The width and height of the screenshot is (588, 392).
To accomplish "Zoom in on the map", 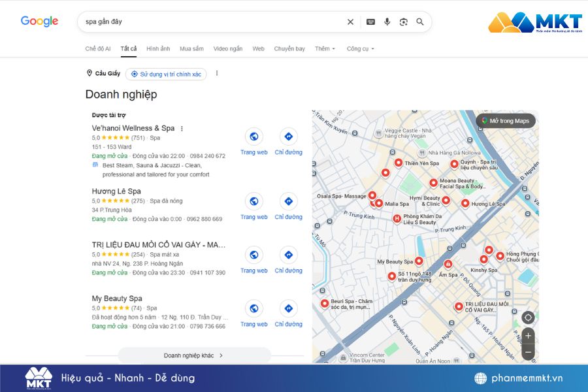I will tap(528, 336).
